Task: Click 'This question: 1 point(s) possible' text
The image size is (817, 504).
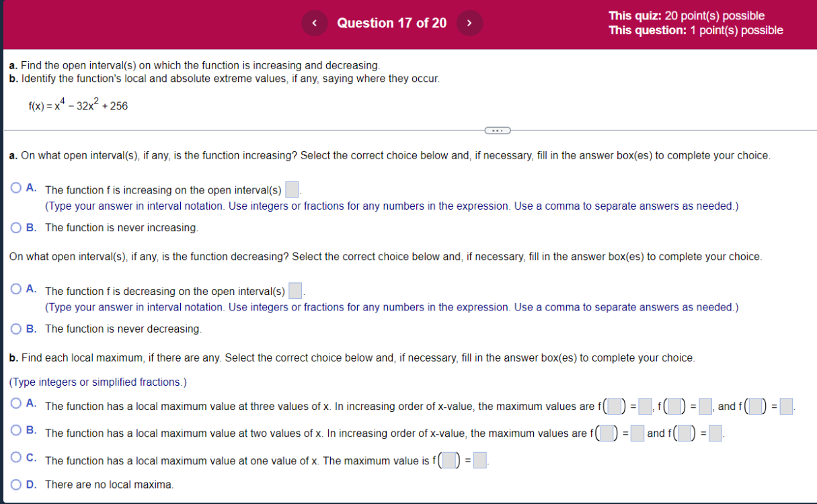Action: 696,30
